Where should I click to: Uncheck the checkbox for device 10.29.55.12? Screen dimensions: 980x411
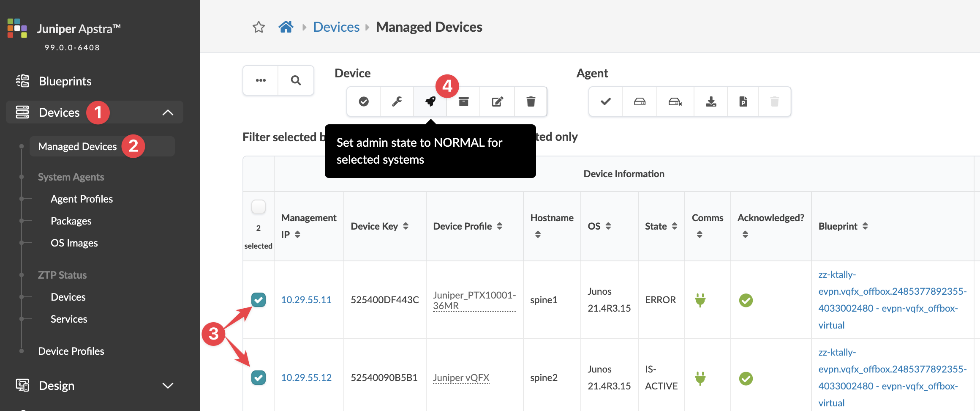tap(259, 378)
